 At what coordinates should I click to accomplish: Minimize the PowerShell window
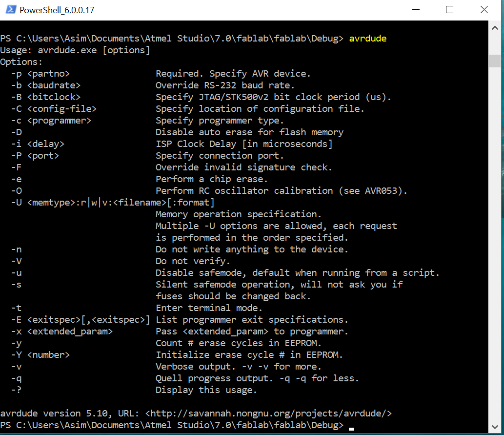pos(416,10)
